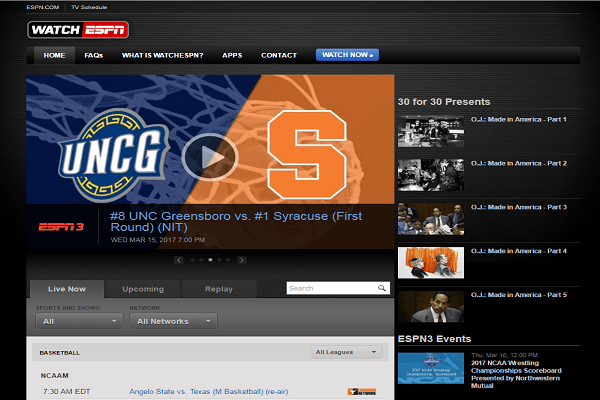
Task: Open the Sports and Shows 'All' dropdown
Action: pyautogui.click(x=79, y=321)
